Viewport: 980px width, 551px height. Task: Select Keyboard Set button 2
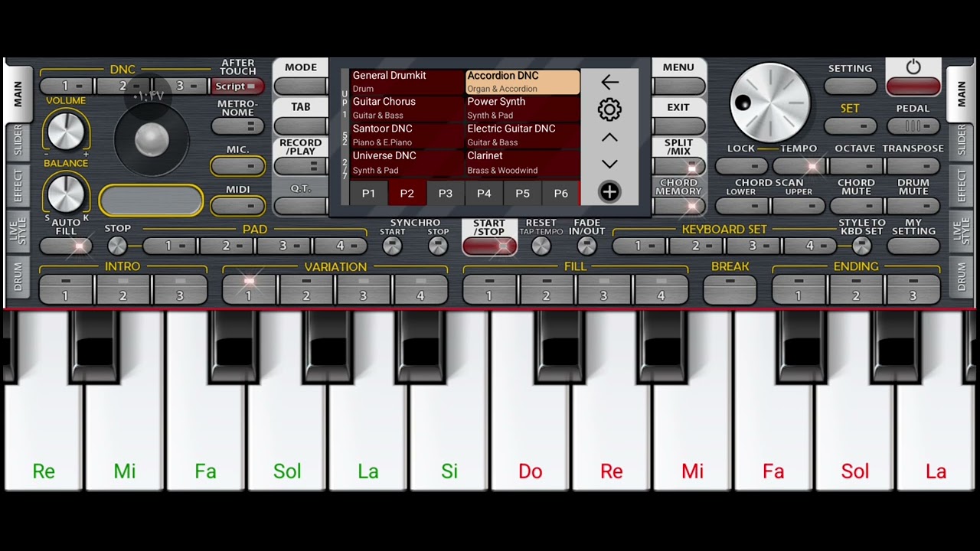tap(695, 246)
